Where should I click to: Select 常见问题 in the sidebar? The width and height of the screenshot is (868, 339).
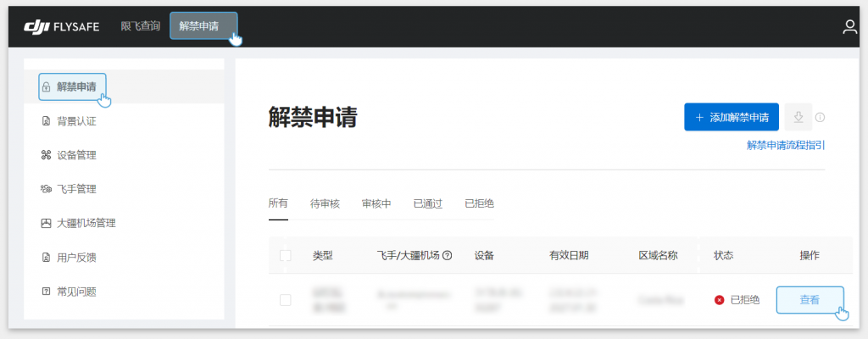pyautogui.click(x=76, y=292)
